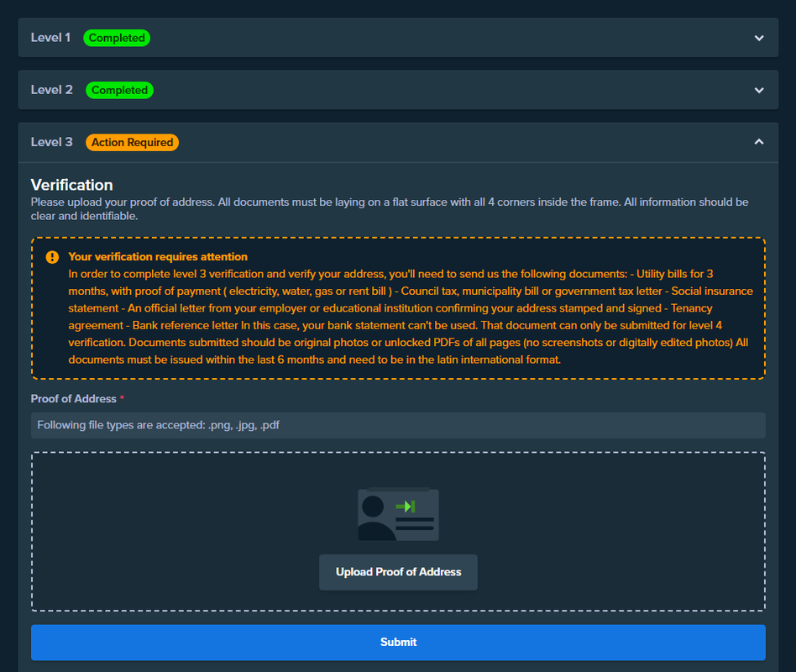The height and width of the screenshot is (672, 796).
Task: Click the orange required-documents warning paragraph
Action: tap(411, 317)
